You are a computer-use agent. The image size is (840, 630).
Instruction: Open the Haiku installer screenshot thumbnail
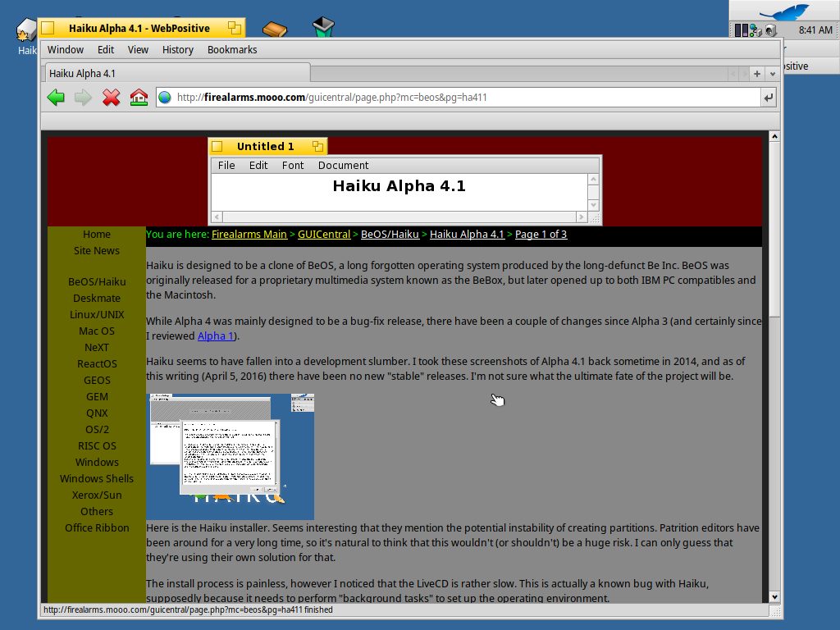click(x=230, y=456)
